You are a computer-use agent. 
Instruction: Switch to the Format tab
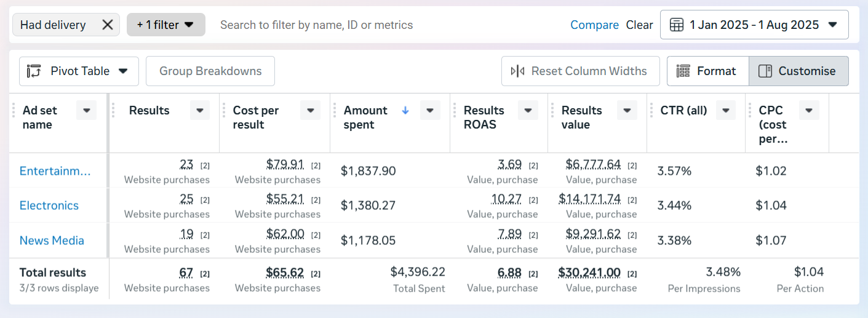point(707,71)
